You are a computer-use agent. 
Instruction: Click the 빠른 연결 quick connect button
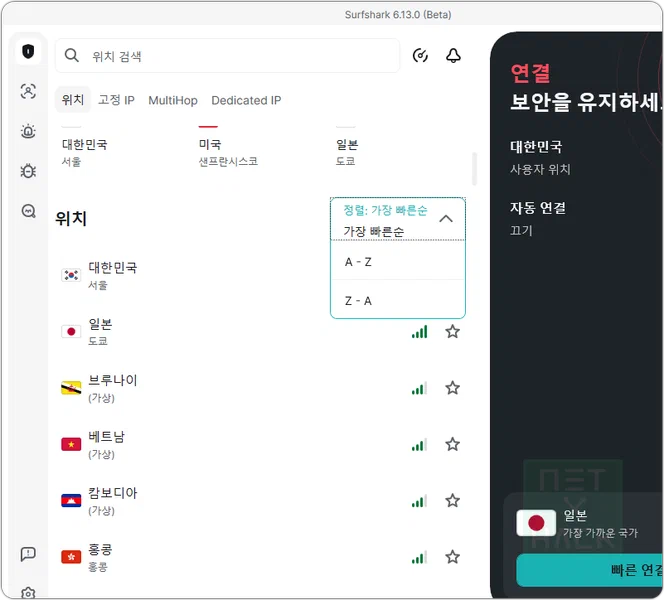point(590,570)
